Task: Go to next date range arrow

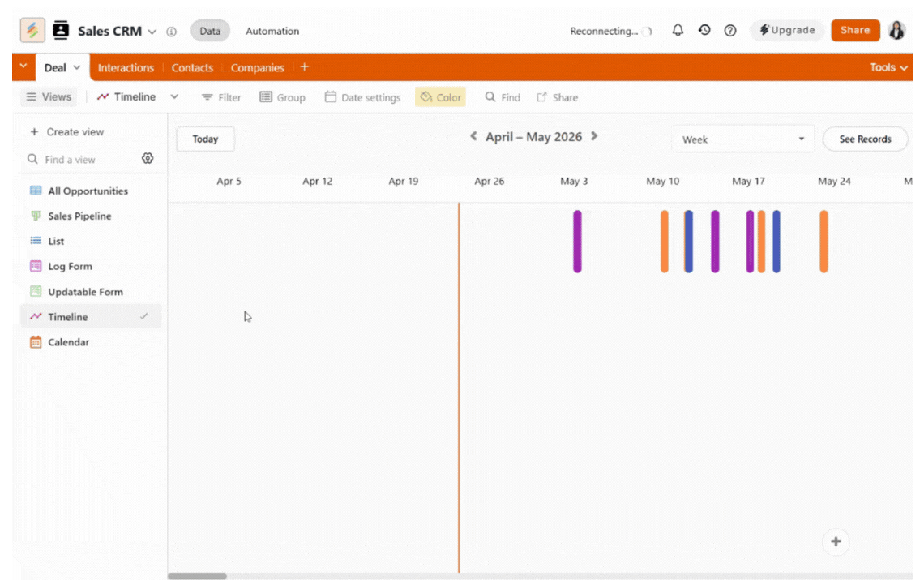Action: (x=594, y=137)
